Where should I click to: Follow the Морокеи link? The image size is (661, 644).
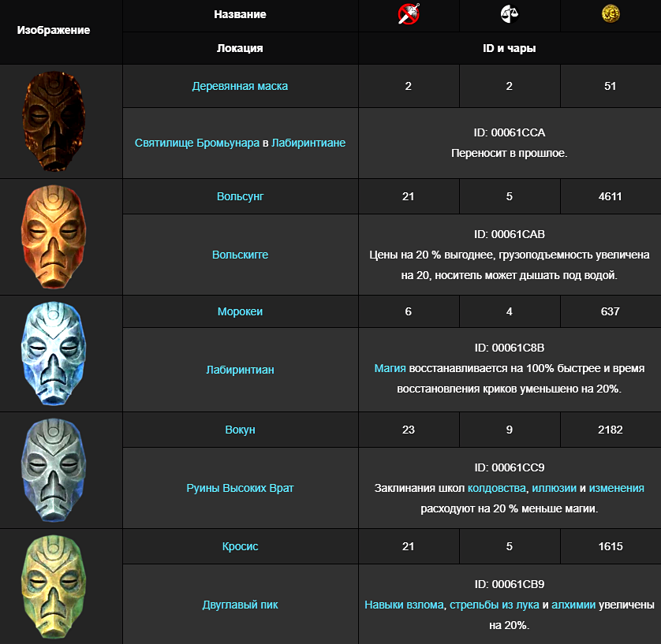pos(240,311)
